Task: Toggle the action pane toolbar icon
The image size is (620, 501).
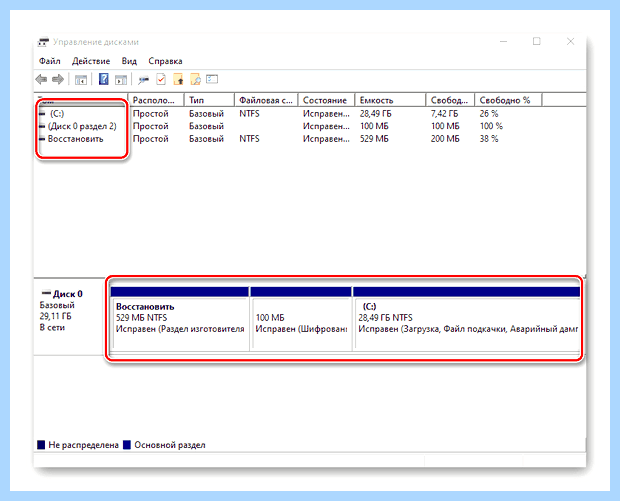Action: pyautogui.click(x=121, y=80)
